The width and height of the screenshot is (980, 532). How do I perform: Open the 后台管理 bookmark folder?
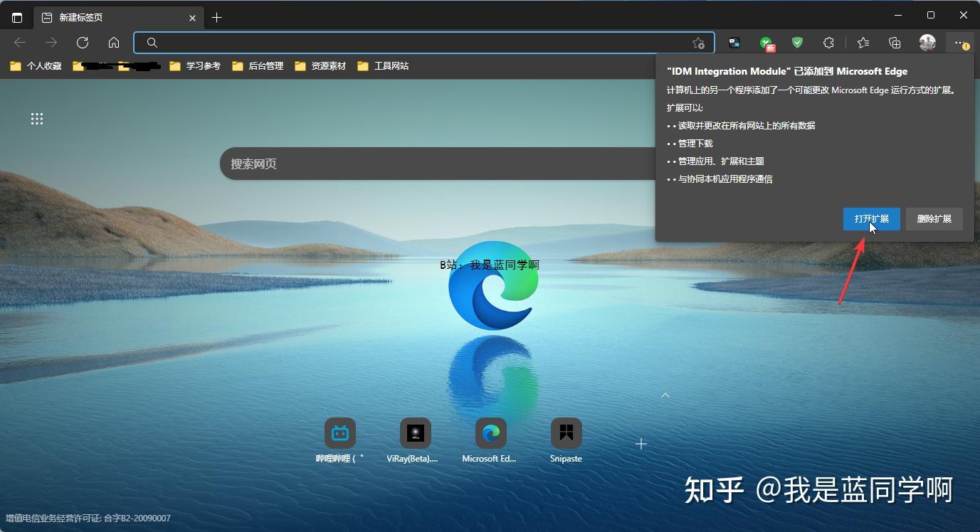point(258,66)
